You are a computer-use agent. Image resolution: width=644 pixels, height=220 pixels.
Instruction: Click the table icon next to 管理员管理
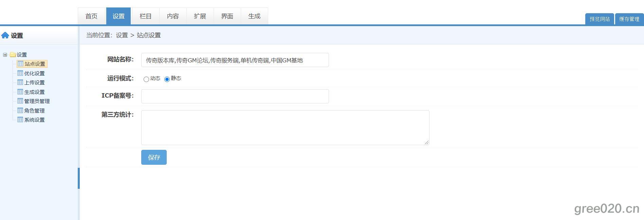pyautogui.click(x=20, y=101)
